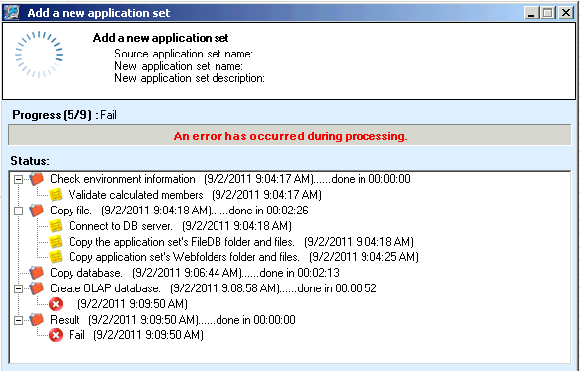Select Copy application set's Webfolders row
Screen dimensions: 580x371
pos(244,257)
